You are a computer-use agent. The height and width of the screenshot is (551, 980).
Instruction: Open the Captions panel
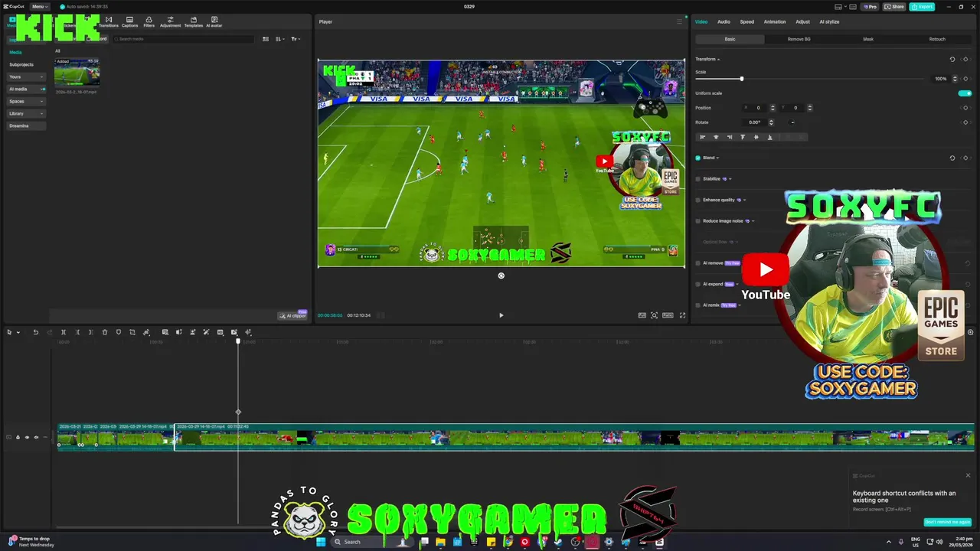tap(129, 21)
